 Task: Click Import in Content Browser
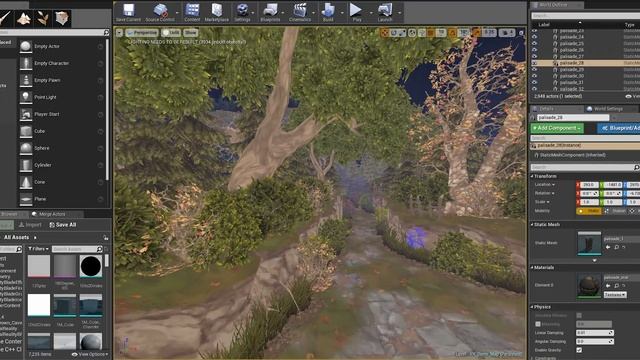30,225
